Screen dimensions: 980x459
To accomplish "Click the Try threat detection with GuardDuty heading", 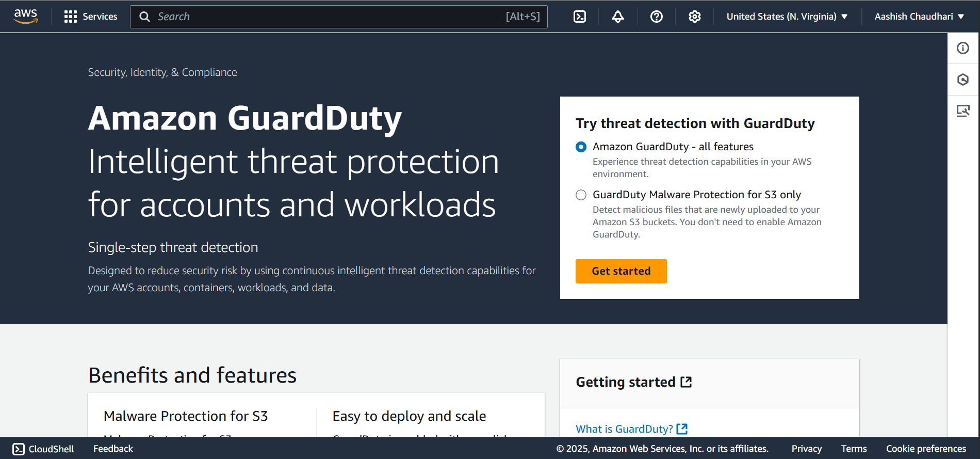I will click(x=695, y=123).
